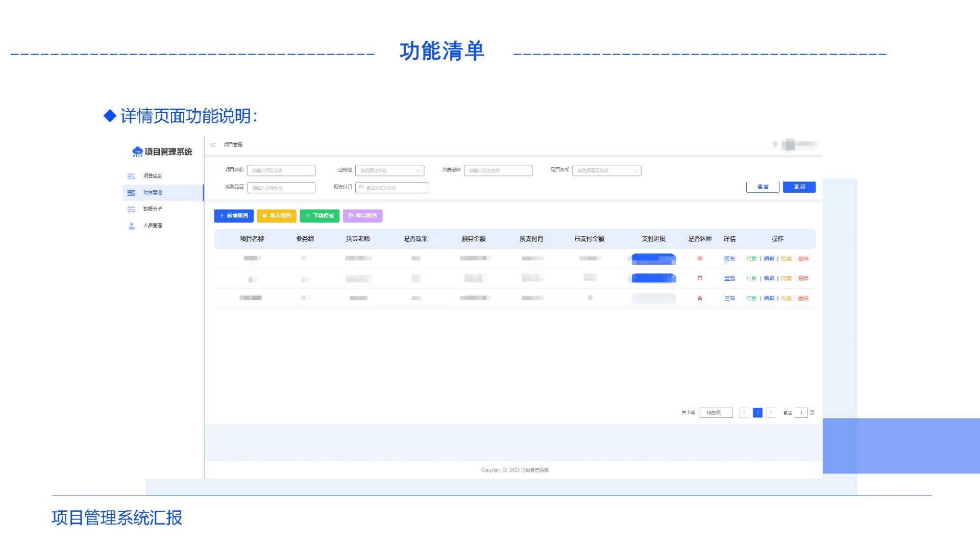Click the green 下载模板 button
This screenshot has width=980, height=551.
click(320, 216)
